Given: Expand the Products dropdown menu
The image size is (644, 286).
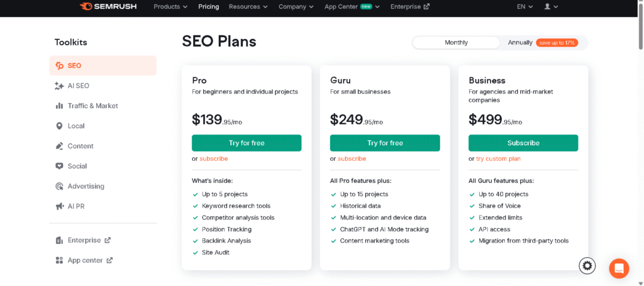Looking at the screenshot, I should coord(170,6).
